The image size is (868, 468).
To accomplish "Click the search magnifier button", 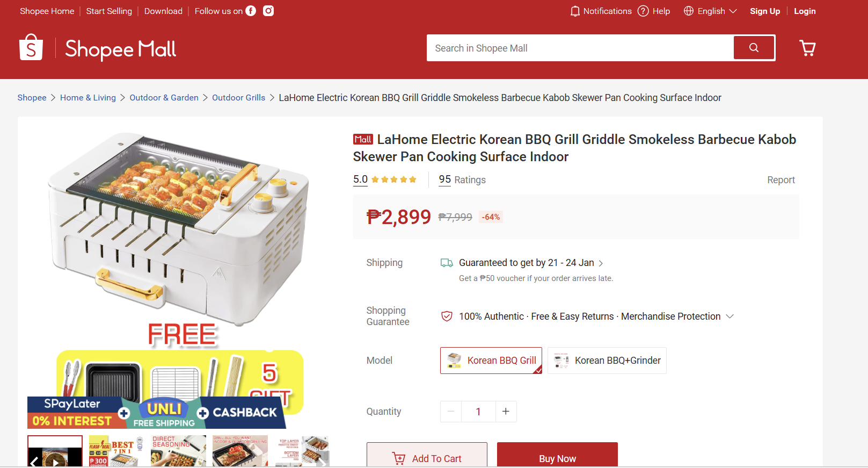I will point(754,48).
